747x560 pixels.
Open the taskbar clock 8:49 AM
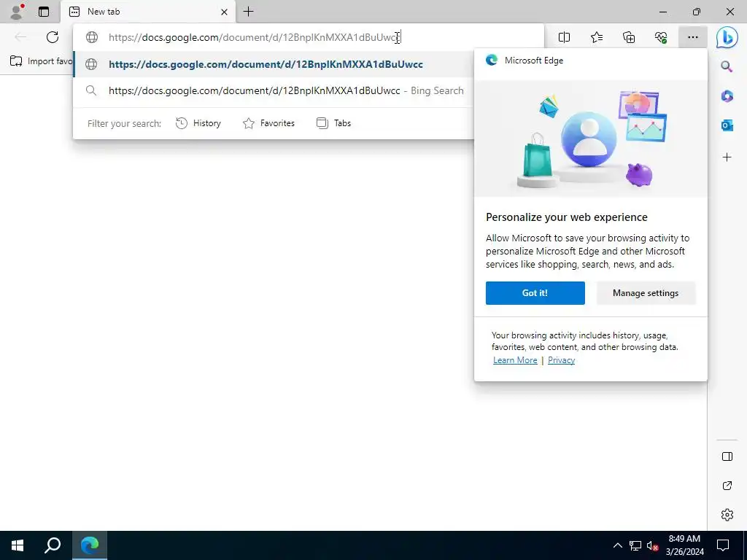(x=684, y=545)
